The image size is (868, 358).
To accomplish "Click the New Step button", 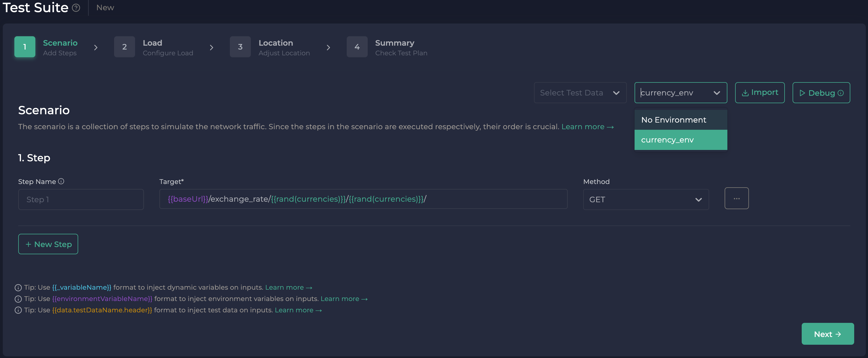I will 48,244.
